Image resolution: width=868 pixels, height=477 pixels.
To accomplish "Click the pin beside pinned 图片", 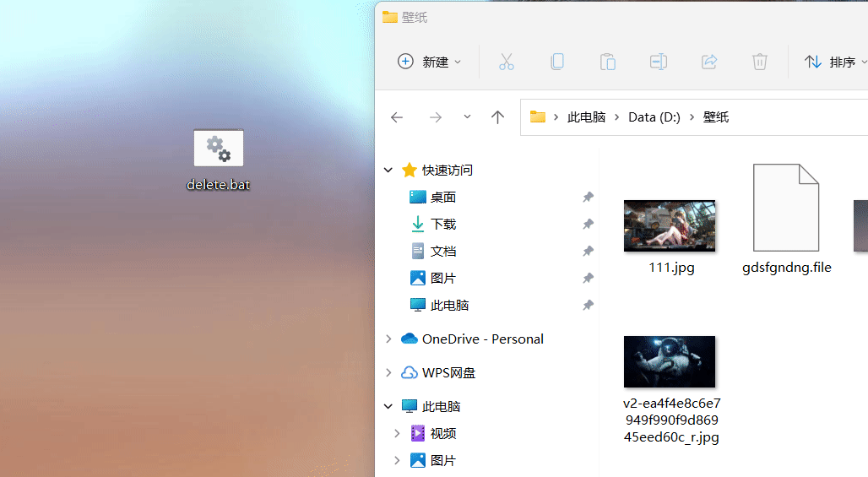I will click(x=588, y=279).
